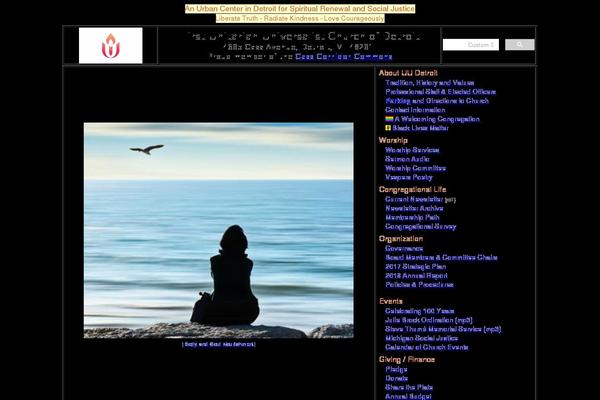Open Tradition, History and Values page
This screenshot has height=400, width=600.
click(429, 83)
